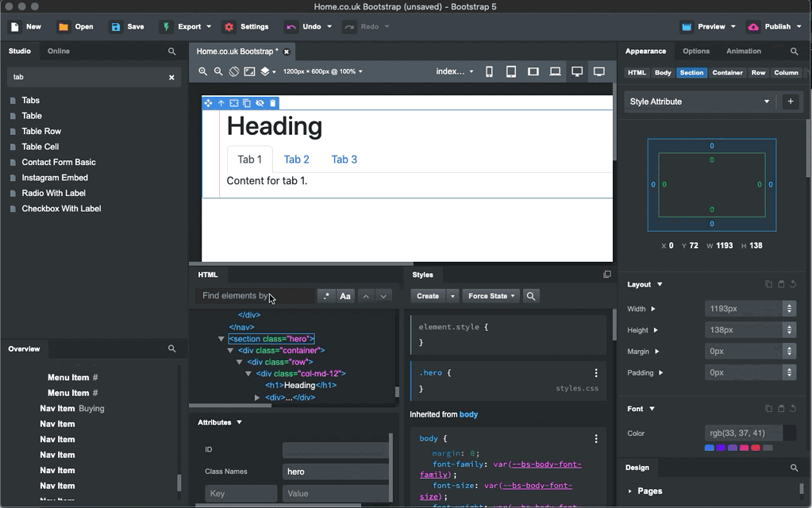Open the Style Attribute dropdown
812x508 pixels.
(699, 102)
